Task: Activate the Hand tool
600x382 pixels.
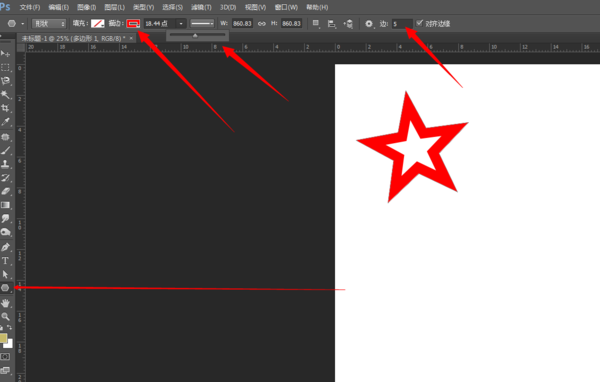Action: coord(5,303)
